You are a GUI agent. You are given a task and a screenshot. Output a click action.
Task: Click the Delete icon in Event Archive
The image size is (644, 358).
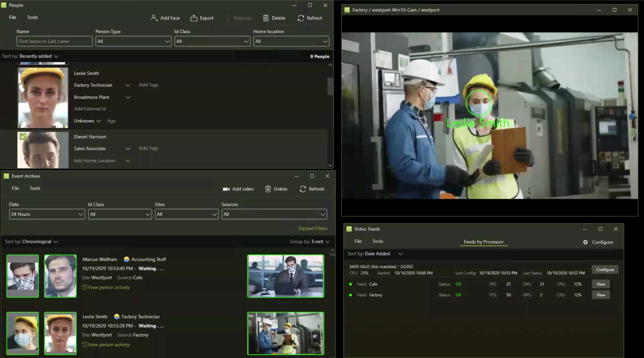coord(268,189)
